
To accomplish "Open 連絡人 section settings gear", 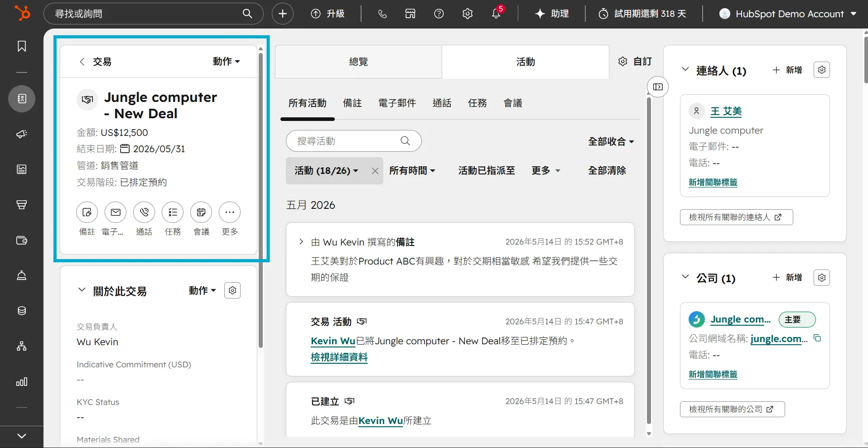I will pos(822,70).
